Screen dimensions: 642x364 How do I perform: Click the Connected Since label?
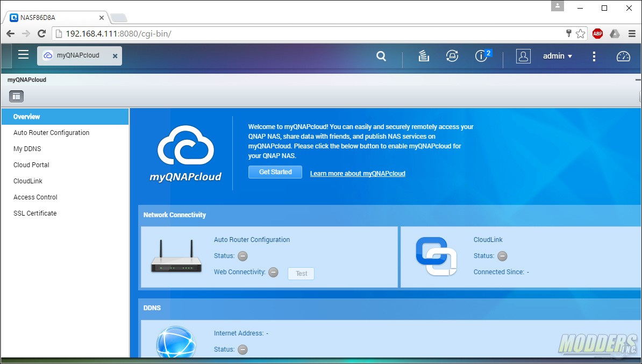click(498, 272)
